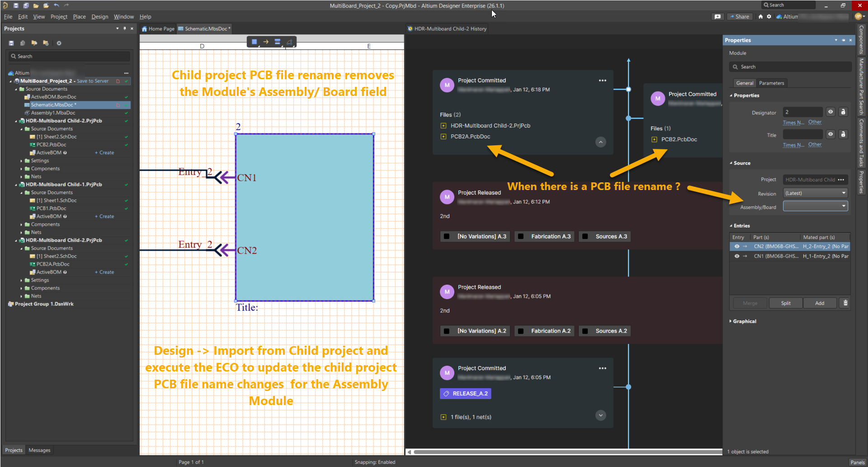Image resolution: width=868 pixels, height=467 pixels.
Task: Toggle the visibility eye of the CN1 entry
Action: pos(737,256)
